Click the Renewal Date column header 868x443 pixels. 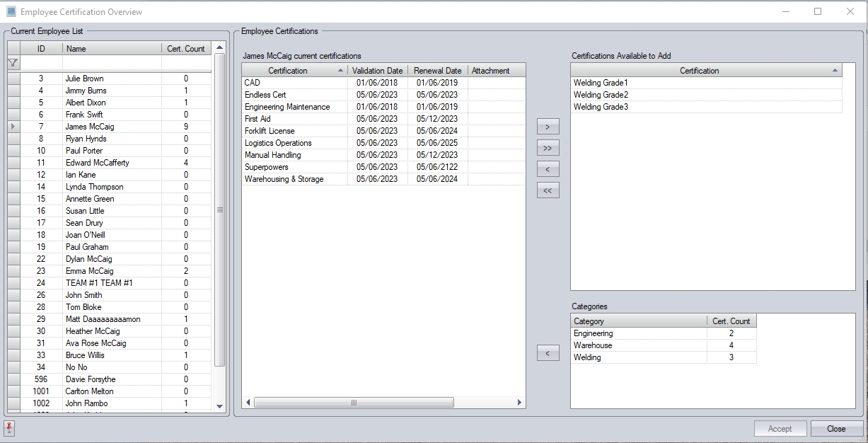point(437,71)
